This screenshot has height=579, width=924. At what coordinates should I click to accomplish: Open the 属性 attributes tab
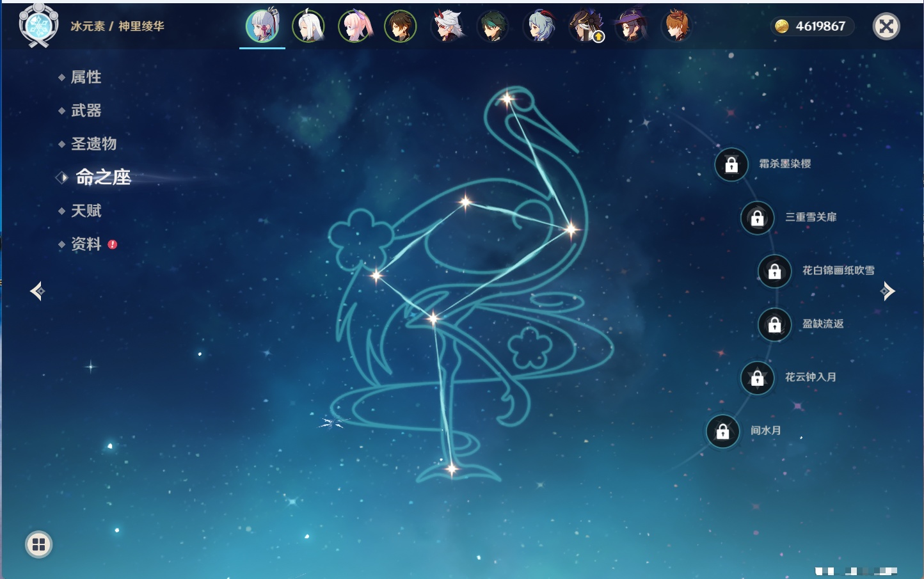pos(86,77)
